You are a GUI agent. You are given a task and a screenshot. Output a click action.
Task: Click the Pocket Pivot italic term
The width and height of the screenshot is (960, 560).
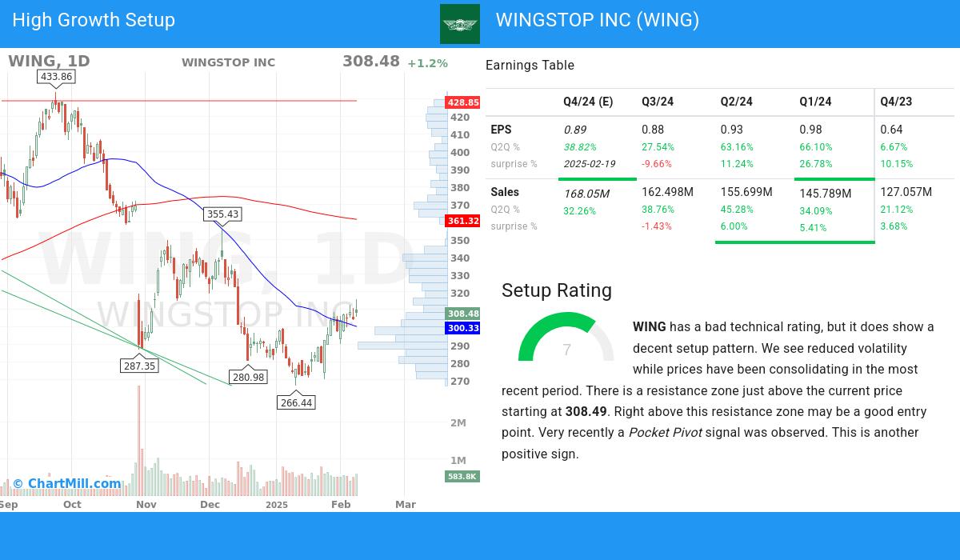tap(665, 433)
